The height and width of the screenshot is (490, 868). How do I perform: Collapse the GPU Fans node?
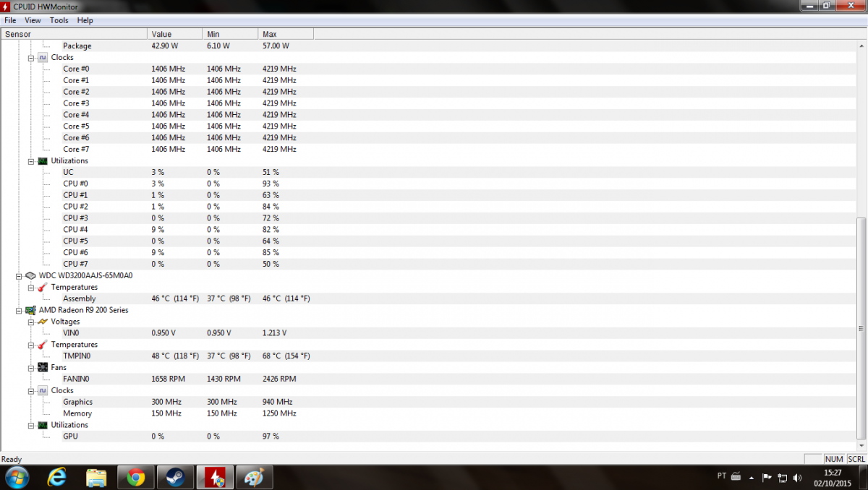click(31, 367)
